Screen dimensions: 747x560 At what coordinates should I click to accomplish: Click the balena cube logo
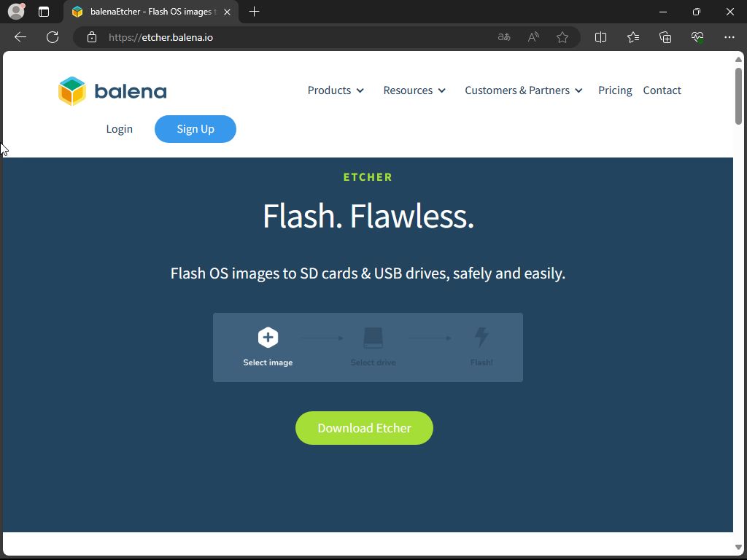click(x=72, y=91)
